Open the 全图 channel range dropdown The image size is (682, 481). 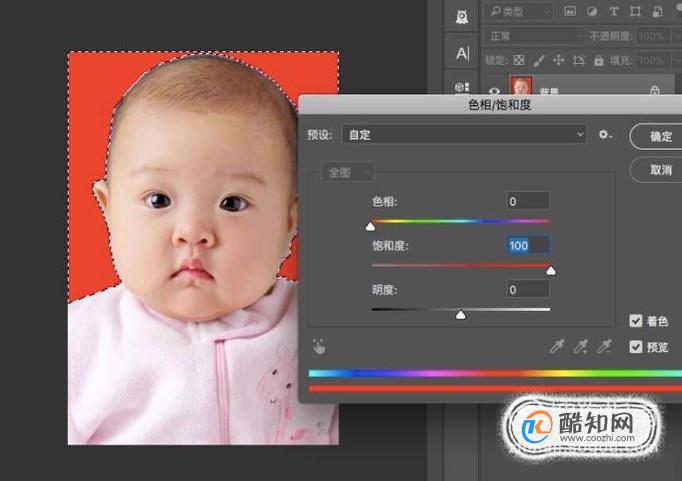tap(348, 173)
